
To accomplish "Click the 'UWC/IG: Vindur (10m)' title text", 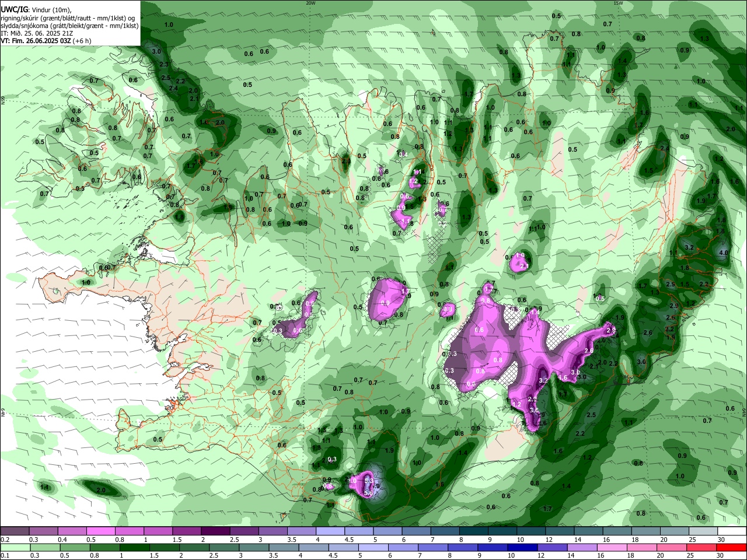I will (x=36, y=9).
